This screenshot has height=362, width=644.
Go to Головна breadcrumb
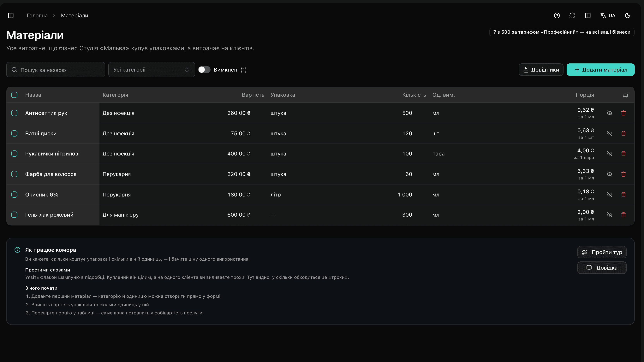pyautogui.click(x=37, y=15)
